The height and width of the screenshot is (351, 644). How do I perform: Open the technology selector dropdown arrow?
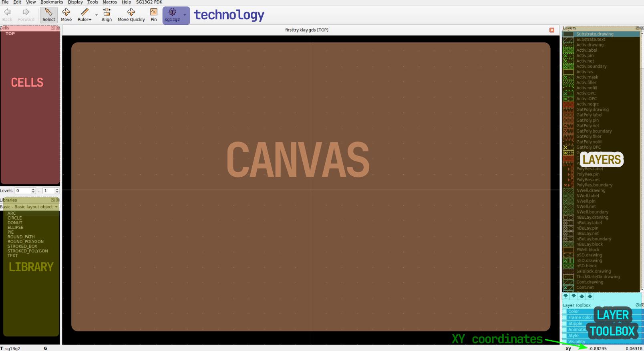pos(185,15)
